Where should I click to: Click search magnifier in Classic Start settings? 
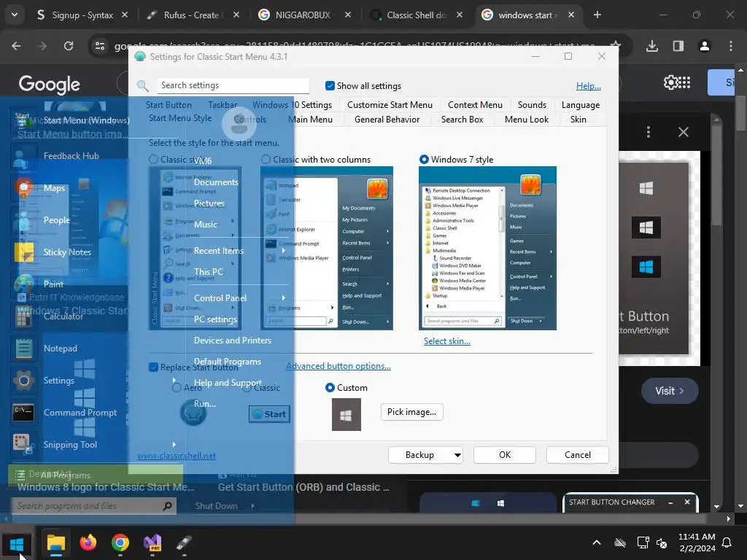click(x=143, y=86)
